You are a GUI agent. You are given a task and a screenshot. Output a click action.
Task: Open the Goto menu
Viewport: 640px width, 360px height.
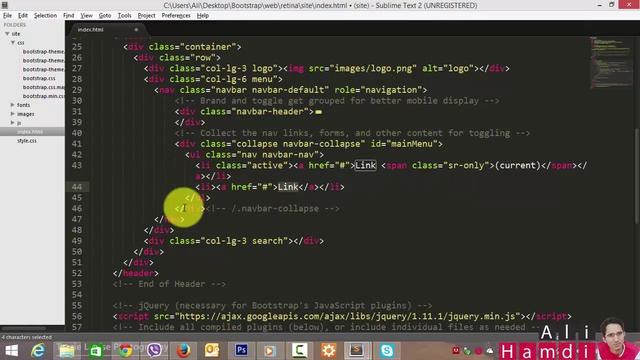105,16
